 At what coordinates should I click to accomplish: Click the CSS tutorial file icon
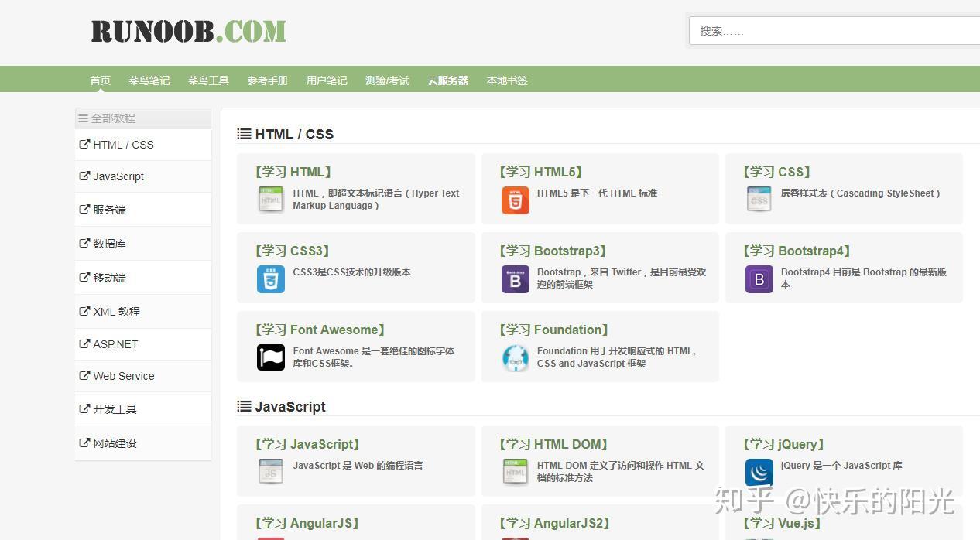click(x=759, y=200)
